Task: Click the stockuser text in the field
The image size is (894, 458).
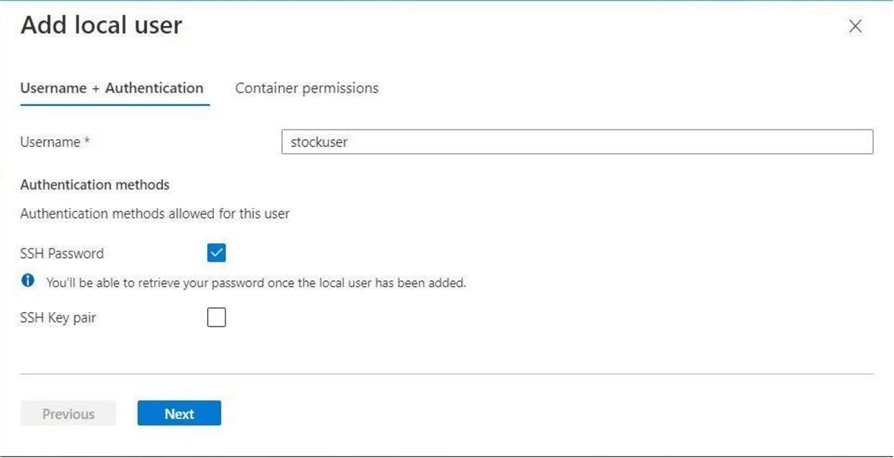Action: click(319, 142)
